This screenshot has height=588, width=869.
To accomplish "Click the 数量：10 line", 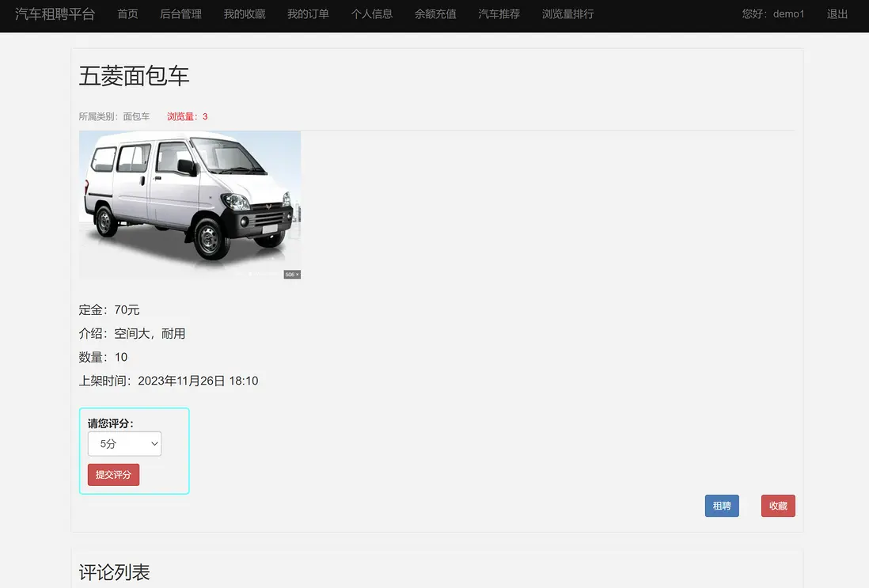I will pyautogui.click(x=103, y=358).
